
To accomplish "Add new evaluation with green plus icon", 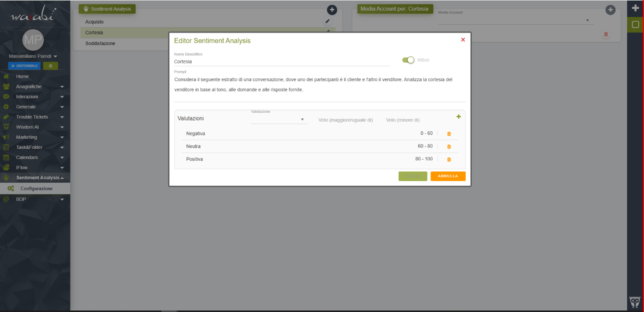I will (458, 117).
